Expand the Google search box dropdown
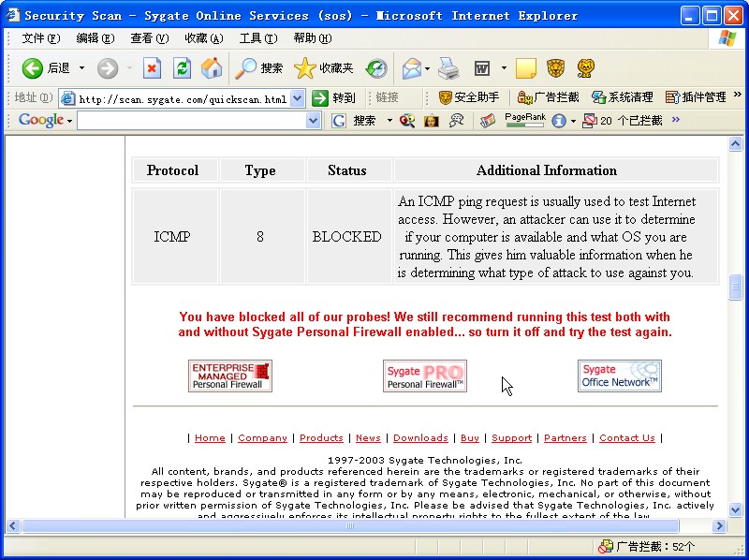Image resolution: width=749 pixels, height=560 pixels. (x=313, y=121)
